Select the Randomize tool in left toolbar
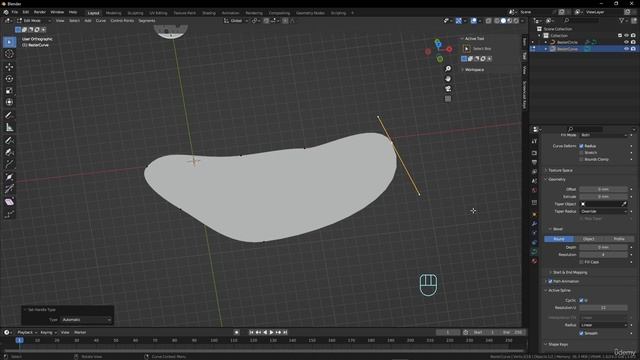 (x=9, y=214)
